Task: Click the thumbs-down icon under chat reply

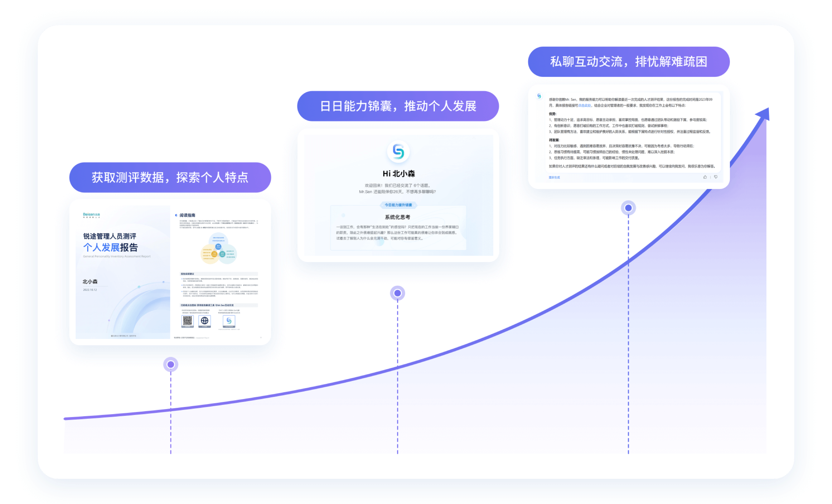Action: (x=715, y=177)
